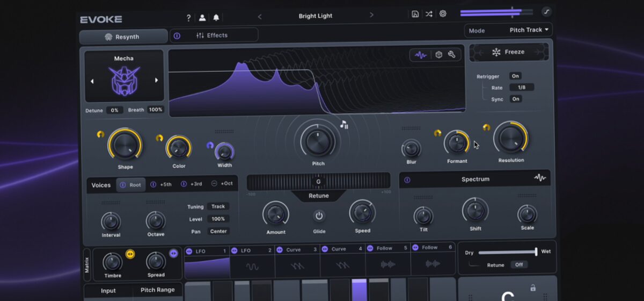Click the drag-handle icon on Curve 3
644x301 pixels.
280,249
